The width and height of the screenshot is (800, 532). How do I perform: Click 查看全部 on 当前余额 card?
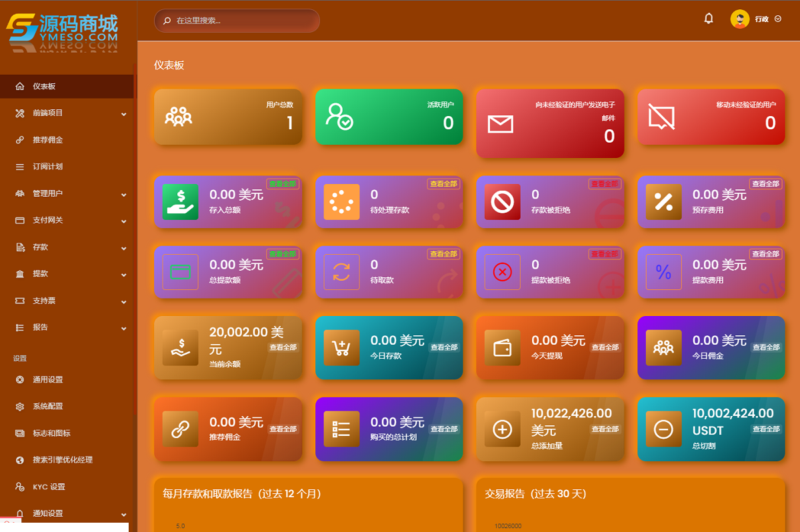[283, 347]
